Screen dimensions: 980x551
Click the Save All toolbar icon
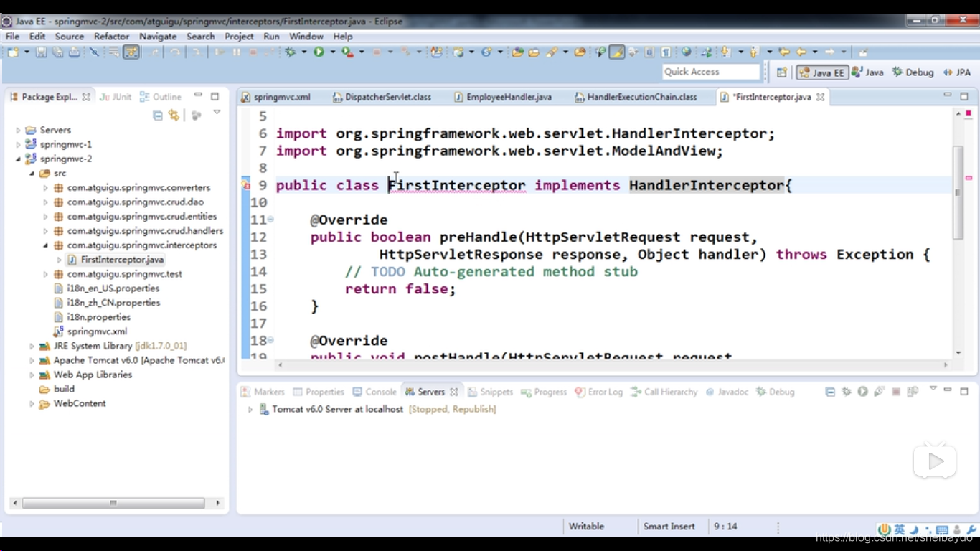pos(57,52)
